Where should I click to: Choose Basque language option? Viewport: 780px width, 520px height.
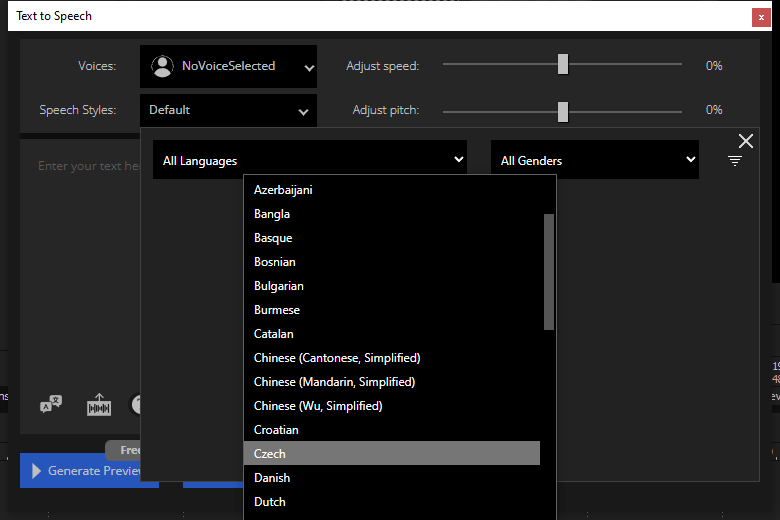click(392, 238)
